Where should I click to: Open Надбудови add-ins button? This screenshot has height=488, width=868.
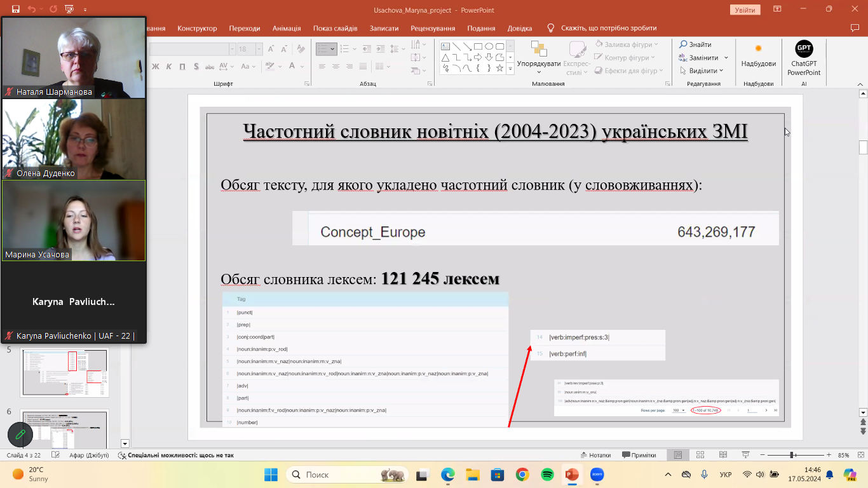[759, 56]
